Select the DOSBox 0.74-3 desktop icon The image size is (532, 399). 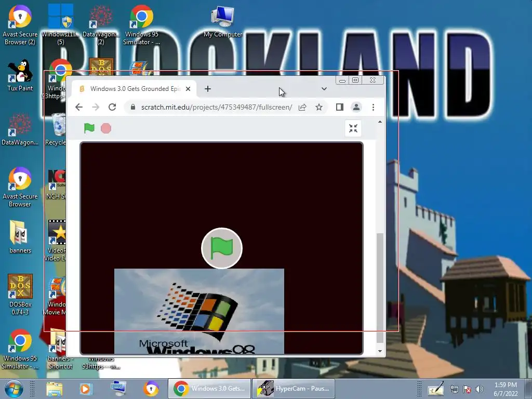click(20, 295)
